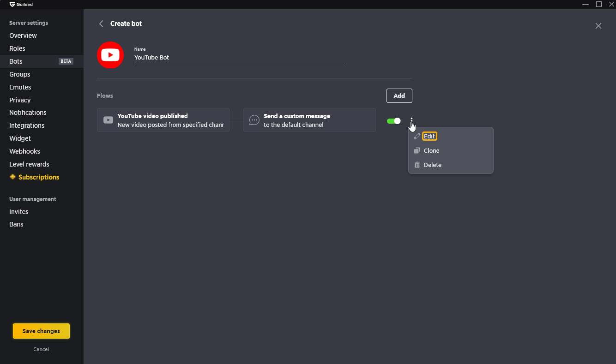Screen dimensions: 616x364
Task: Click the YouTube bot avatar image
Action: tap(110, 55)
